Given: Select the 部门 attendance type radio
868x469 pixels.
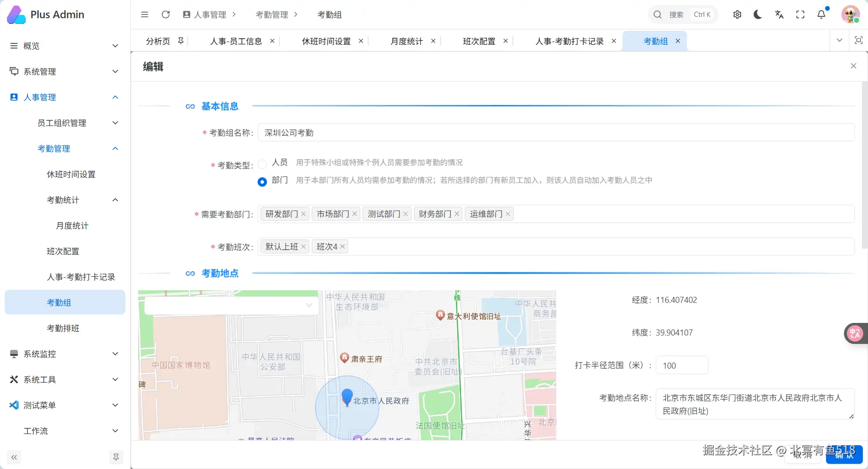Looking at the screenshot, I should (x=262, y=182).
